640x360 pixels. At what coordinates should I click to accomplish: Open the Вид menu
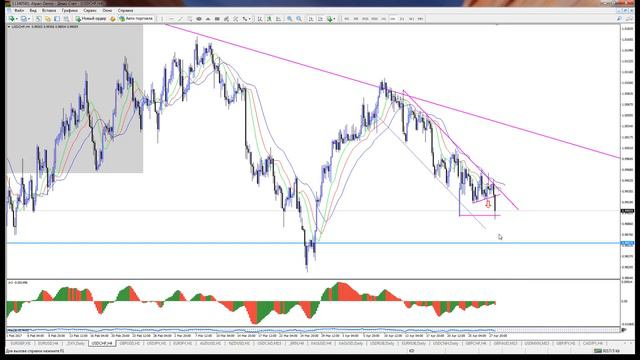[x=33, y=10]
